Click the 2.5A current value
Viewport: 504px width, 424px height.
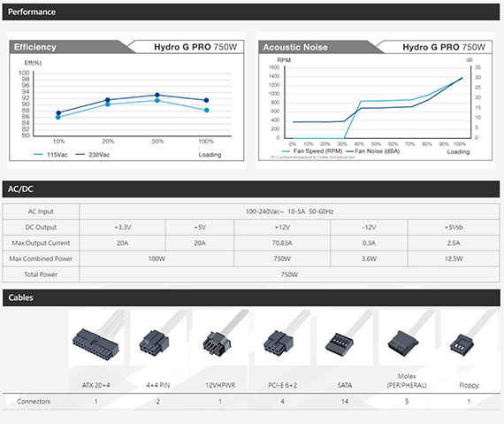[454, 243]
